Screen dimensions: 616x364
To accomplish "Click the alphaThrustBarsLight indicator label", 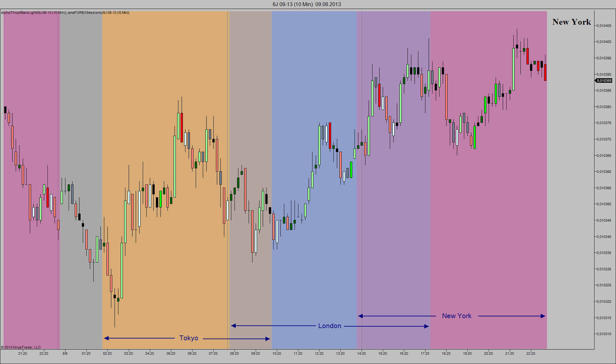I will pos(34,13).
